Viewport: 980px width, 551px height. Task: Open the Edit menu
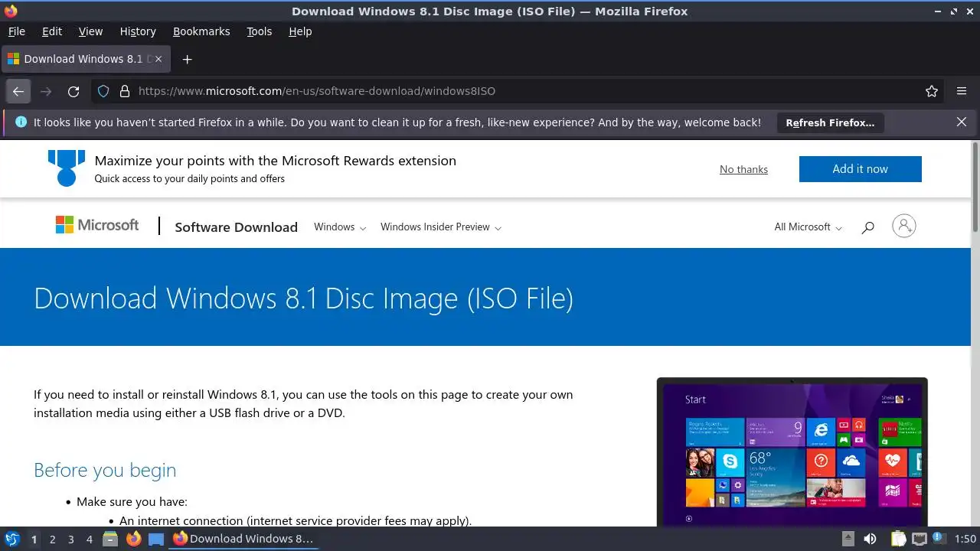(x=52, y=31)
